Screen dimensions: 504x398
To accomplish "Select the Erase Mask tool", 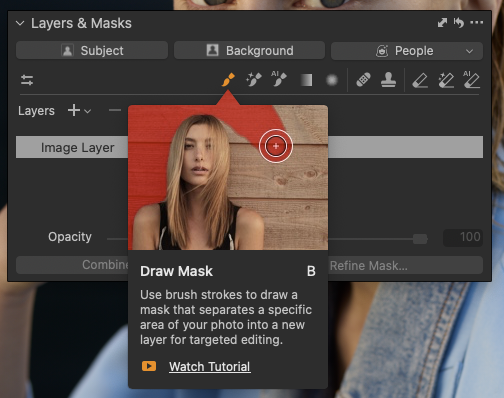I will click(420, 81).
